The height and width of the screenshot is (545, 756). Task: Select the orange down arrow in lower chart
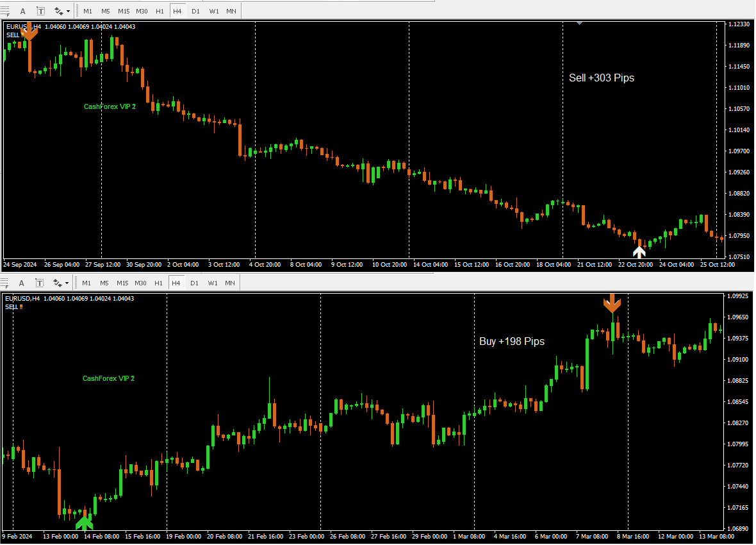[612, 304]
